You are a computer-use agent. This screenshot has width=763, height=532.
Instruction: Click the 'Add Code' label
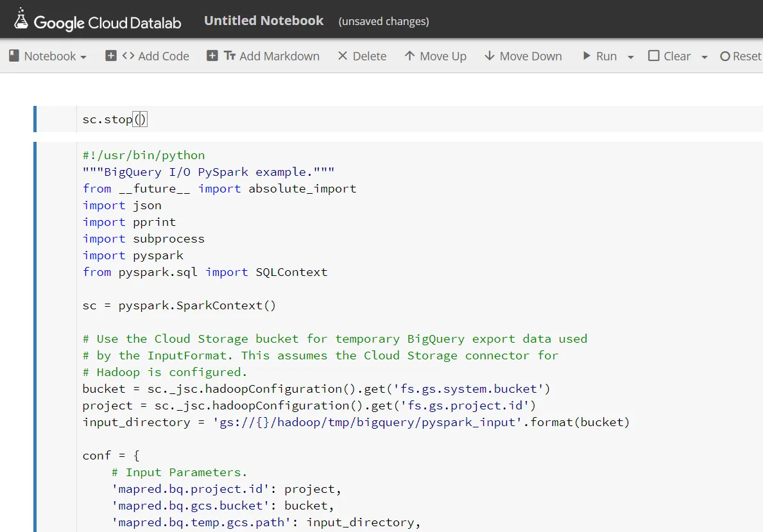coord(164,56)
